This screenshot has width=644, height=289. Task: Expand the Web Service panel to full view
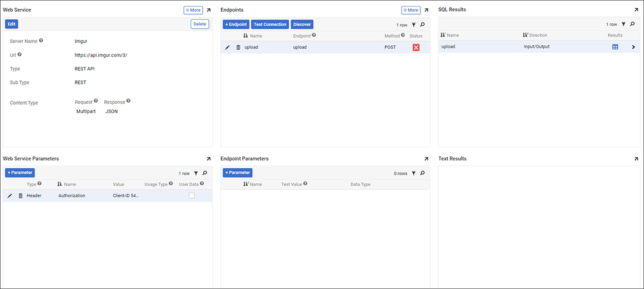tap(208, 10)
